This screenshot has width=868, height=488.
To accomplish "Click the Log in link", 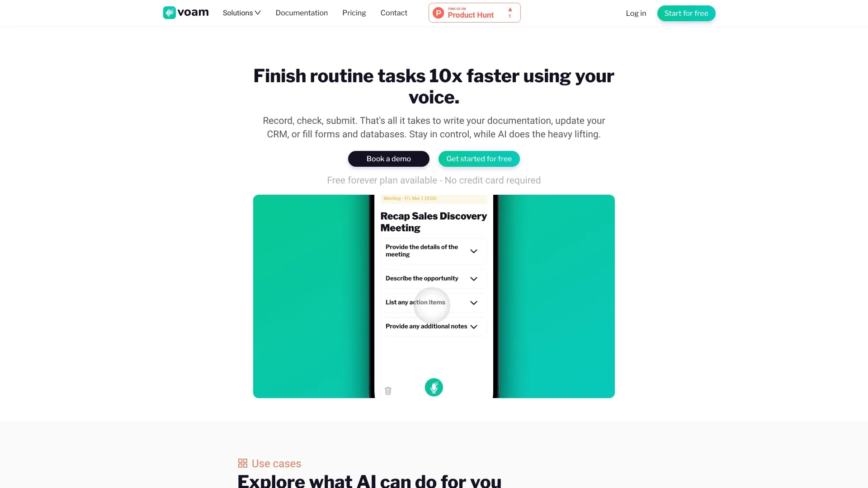I will click(x=636, y=13).
